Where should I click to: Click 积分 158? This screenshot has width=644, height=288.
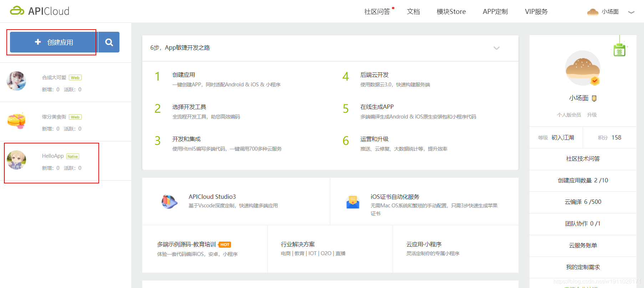[x=610, y=137]
